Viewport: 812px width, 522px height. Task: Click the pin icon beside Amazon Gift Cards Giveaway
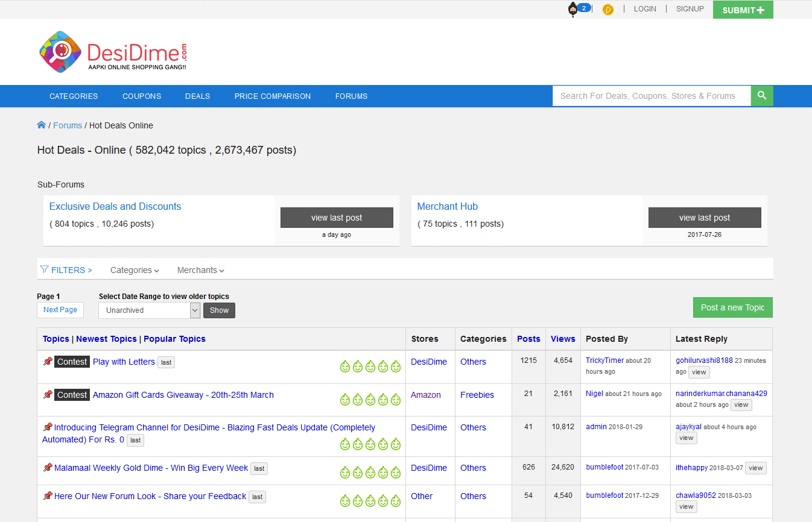(48, 395)
